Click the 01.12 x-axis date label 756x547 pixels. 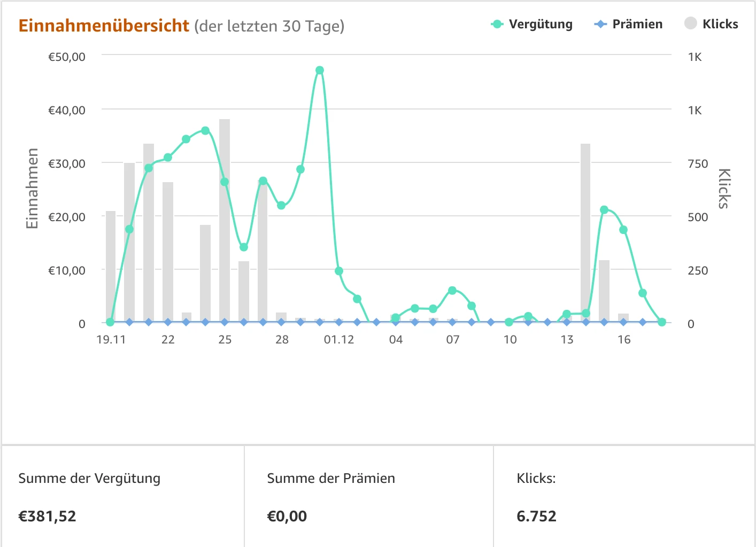pos(339,340)
